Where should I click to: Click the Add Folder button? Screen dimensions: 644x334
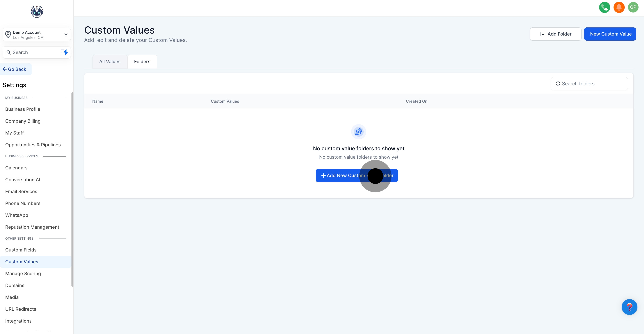pyautogui.click(x=555, y=34)
